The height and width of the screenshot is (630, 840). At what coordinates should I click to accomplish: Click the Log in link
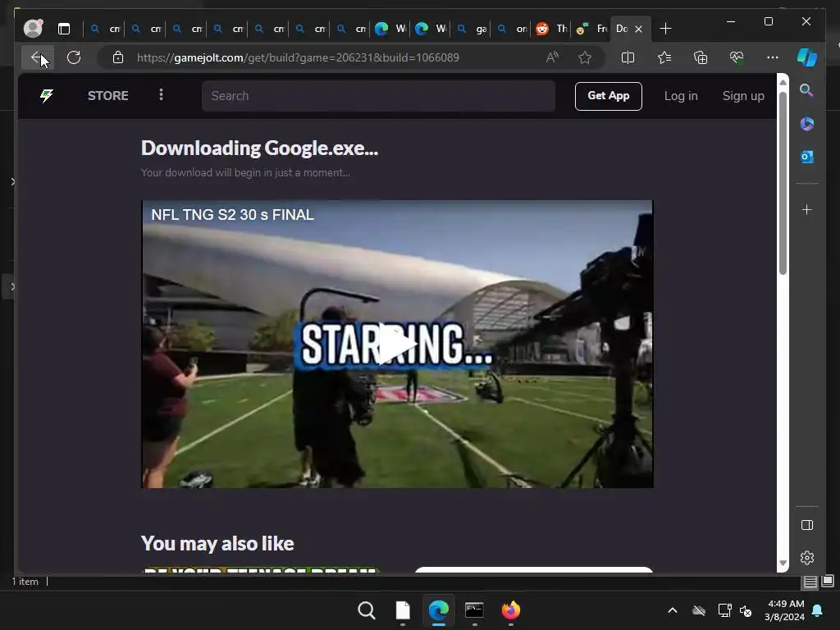[x=681, y=96]
